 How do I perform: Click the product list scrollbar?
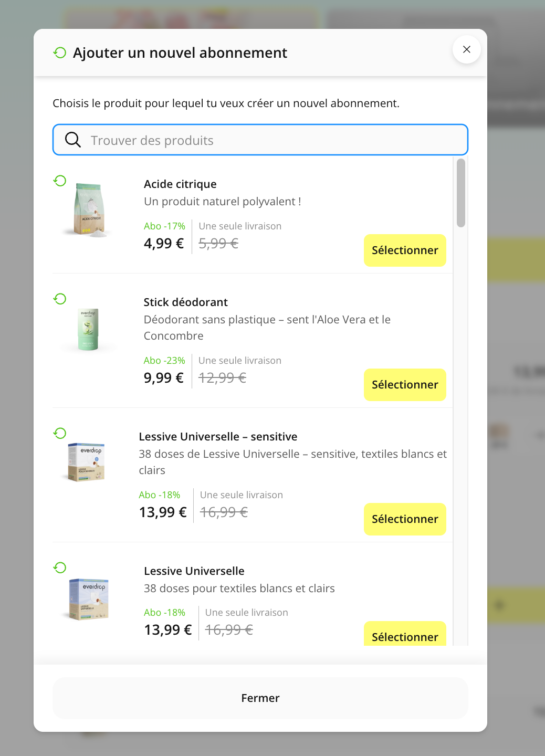[x=460, y=193]
